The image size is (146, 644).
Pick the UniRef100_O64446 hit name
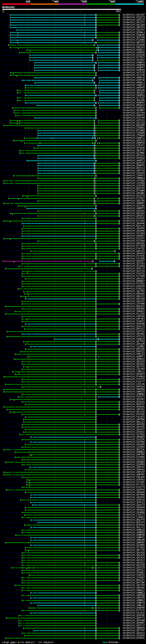coord(134,223)
